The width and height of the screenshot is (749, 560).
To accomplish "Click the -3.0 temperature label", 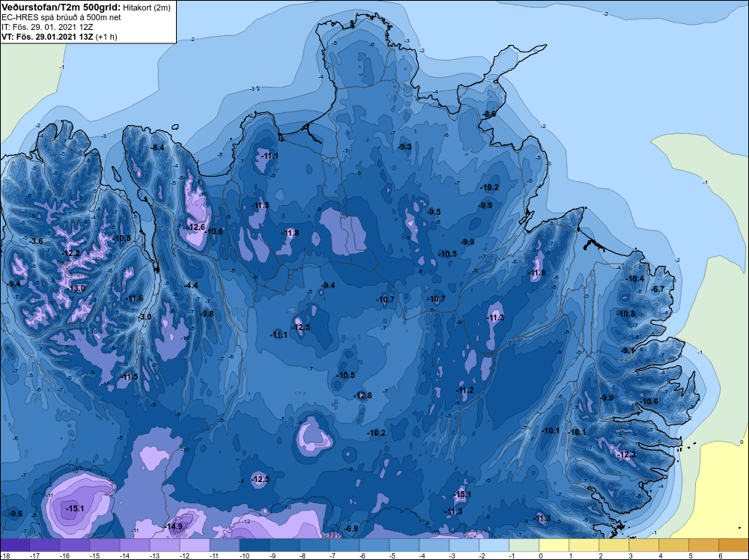I will click(x=145, y=317).
